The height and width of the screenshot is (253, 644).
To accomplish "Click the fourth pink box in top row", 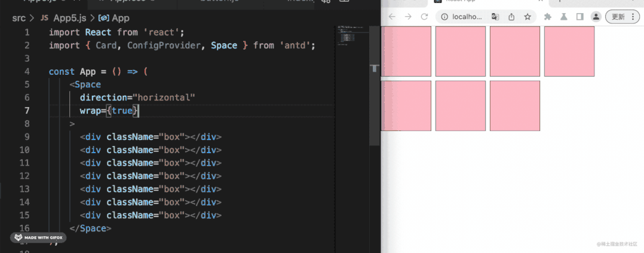I will pyautogui.click(x=569, y=51).
